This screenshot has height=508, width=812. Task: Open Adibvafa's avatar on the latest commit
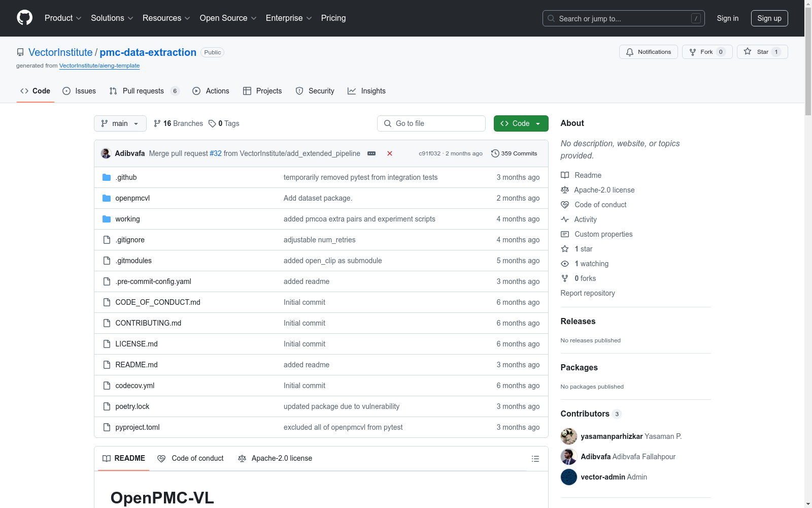[106, 153]
